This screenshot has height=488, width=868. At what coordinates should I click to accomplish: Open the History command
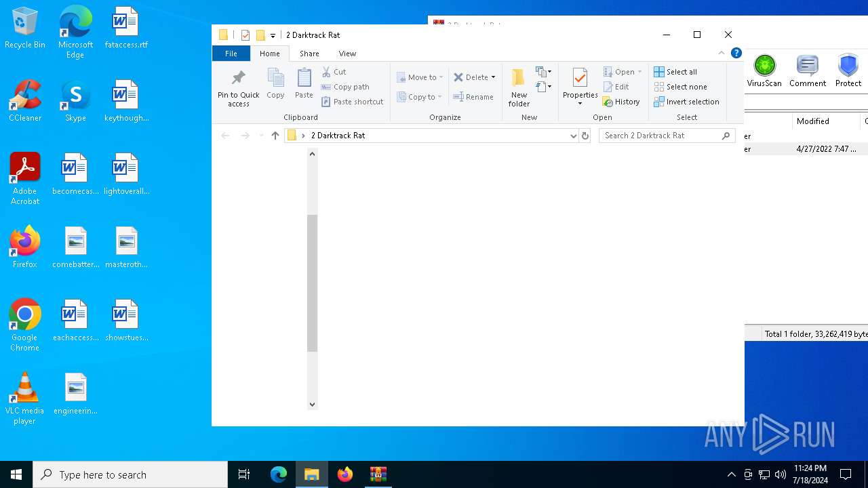[x=621, y=102]
